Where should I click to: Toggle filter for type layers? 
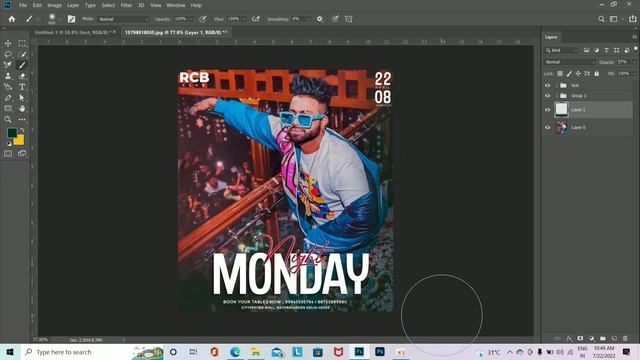click(x=607, y=50)
